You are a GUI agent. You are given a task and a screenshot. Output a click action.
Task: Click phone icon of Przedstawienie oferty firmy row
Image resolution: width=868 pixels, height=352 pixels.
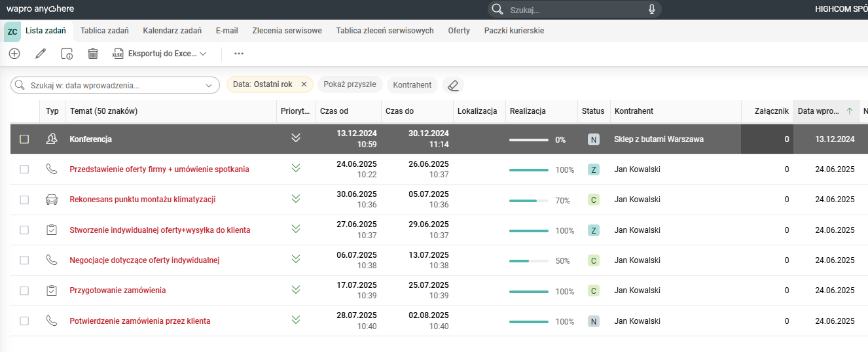click(x=52, y=169)
